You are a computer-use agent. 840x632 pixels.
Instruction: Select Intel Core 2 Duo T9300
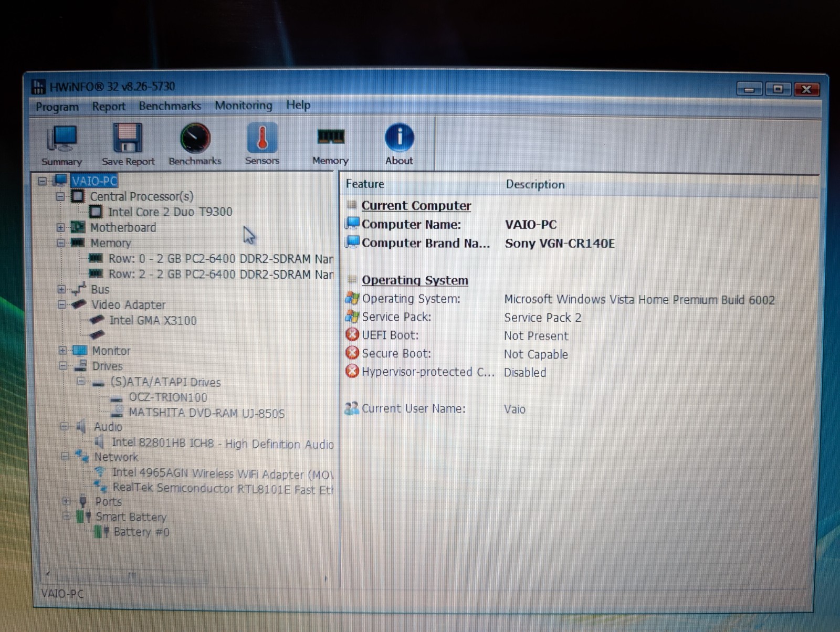[170, 212]
